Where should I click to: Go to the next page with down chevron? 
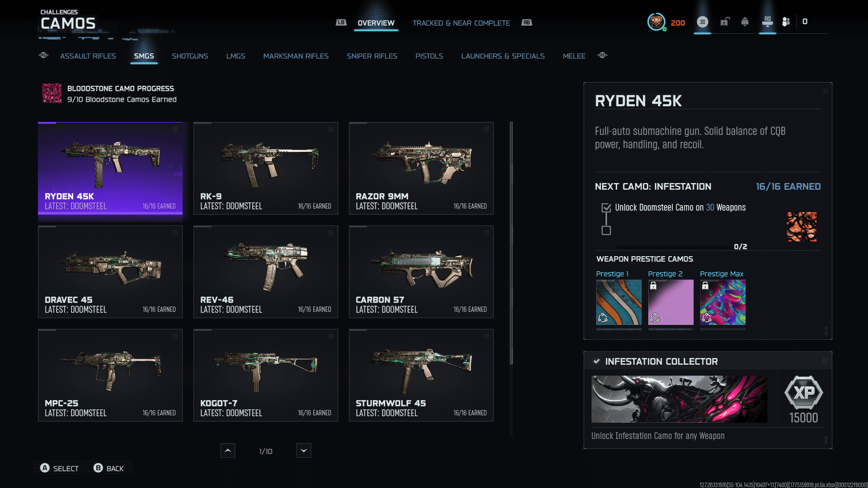[x=303, y=450]
